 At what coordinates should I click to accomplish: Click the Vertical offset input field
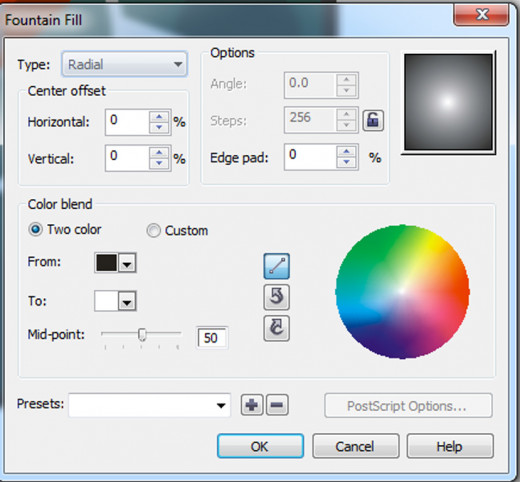127,158
